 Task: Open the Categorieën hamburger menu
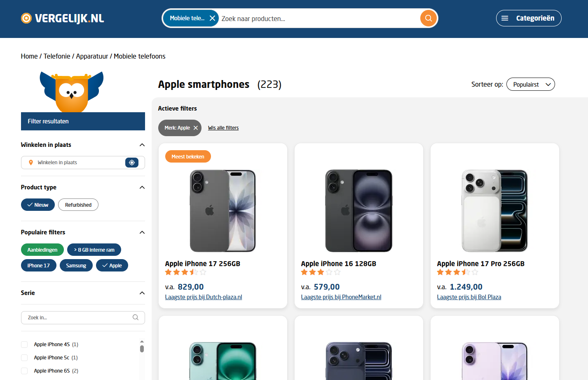529,18
